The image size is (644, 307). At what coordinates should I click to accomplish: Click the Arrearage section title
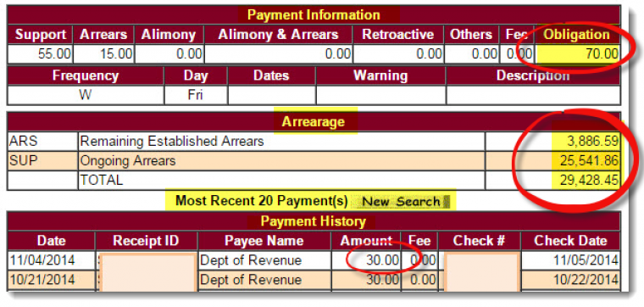[x=313, y=121]
